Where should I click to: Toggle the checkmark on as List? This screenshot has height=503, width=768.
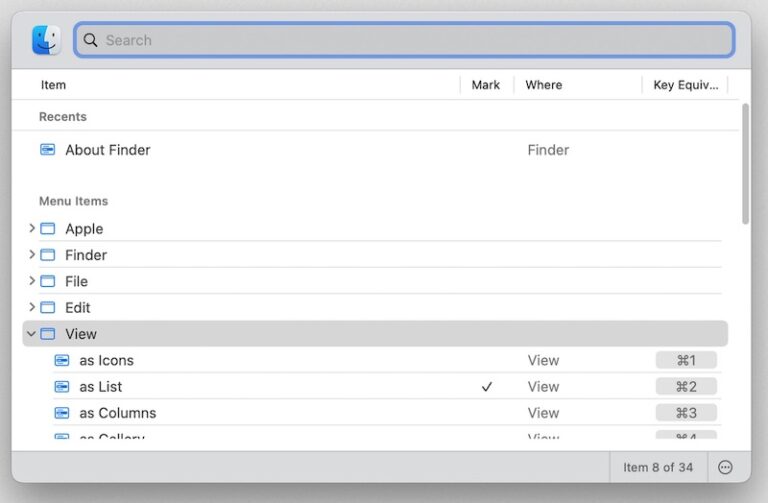(x=487, y=387)
